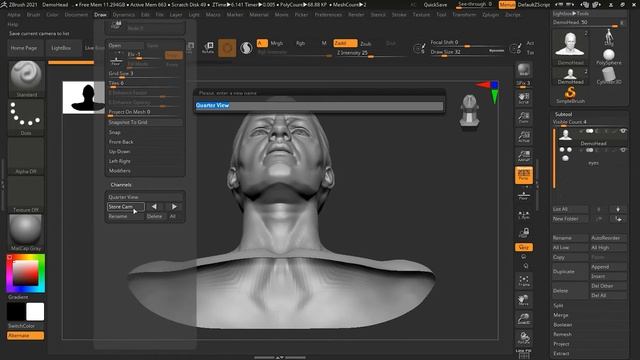Click the QuickSave button
Viewport: 640px width, 360px height.
[x=435, y=5]
